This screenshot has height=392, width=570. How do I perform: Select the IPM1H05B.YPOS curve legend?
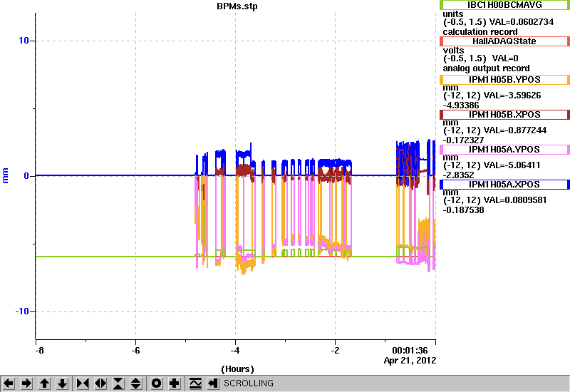(x=504, y=80)
